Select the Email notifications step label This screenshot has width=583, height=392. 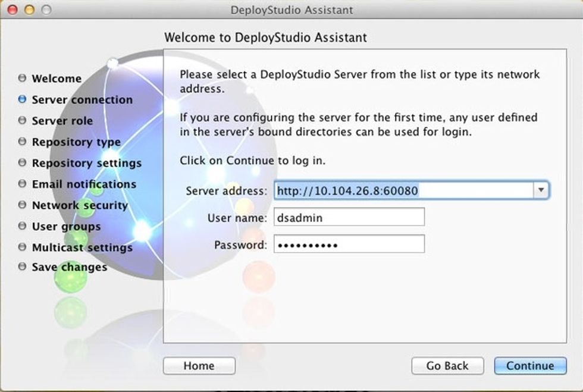click(x=84, y=184)
